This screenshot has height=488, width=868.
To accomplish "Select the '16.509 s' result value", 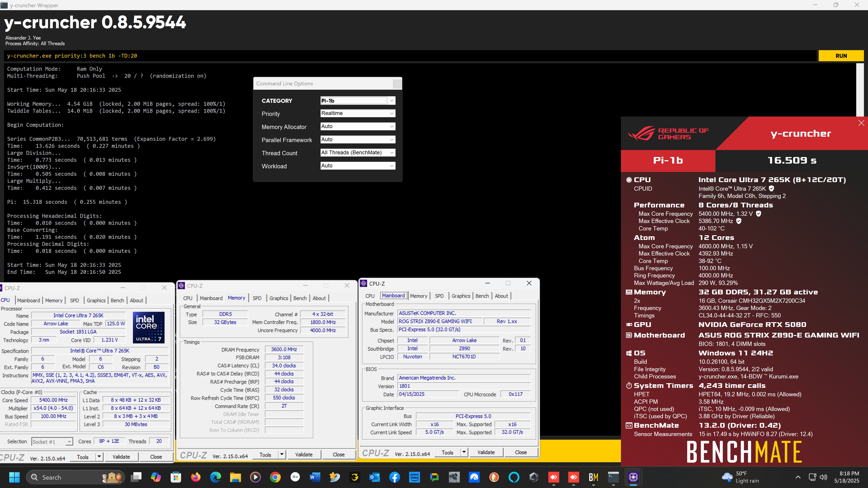I will pos(792,160).
